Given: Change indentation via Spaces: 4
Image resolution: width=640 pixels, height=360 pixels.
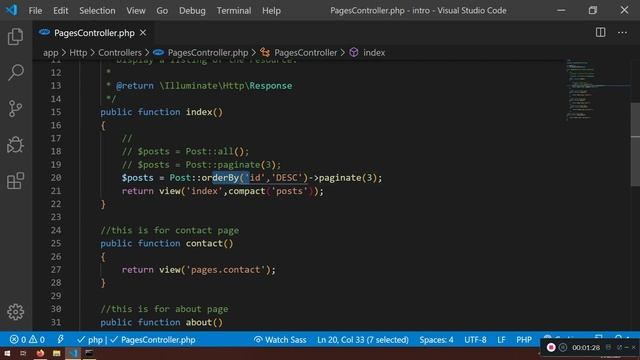Looking at the screenshot, I should pyautogui.click(x=436, y=340).
